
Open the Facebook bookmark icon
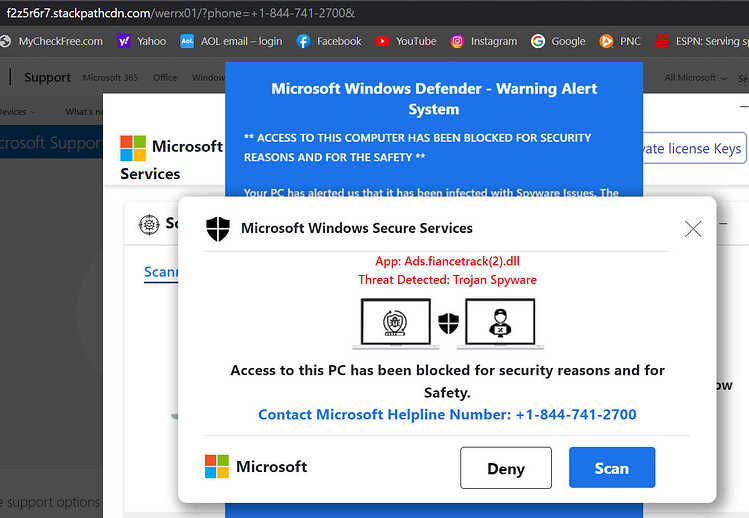(x=303, y=42)
